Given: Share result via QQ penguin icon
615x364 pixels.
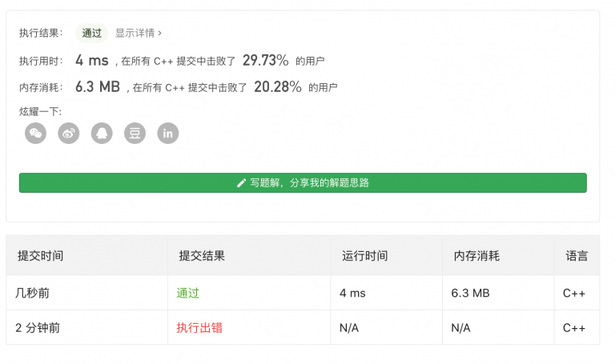Looking at the screenshot, I should point(102,134).
